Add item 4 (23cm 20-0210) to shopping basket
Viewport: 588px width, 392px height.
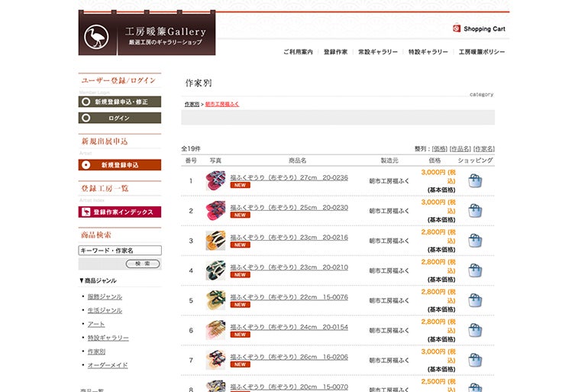click(475, 271)
